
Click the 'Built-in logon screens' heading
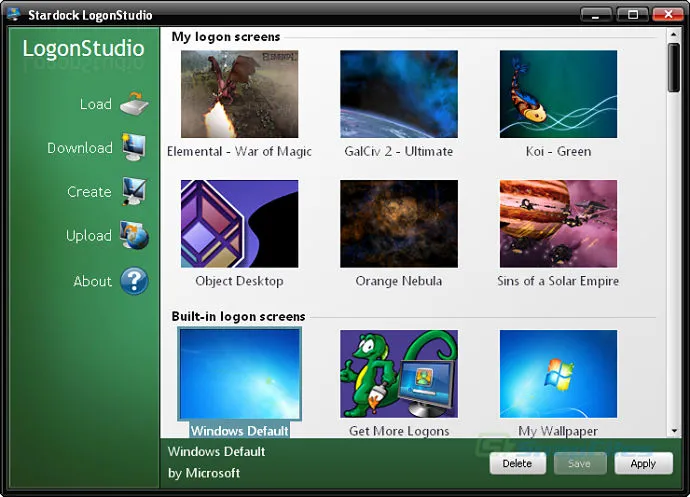[x=238, y=316]
